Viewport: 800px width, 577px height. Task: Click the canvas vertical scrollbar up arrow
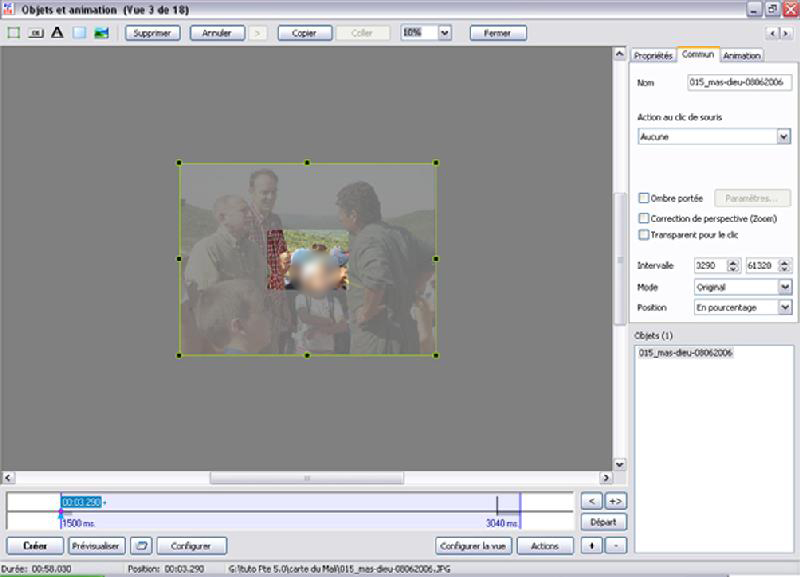619,53
